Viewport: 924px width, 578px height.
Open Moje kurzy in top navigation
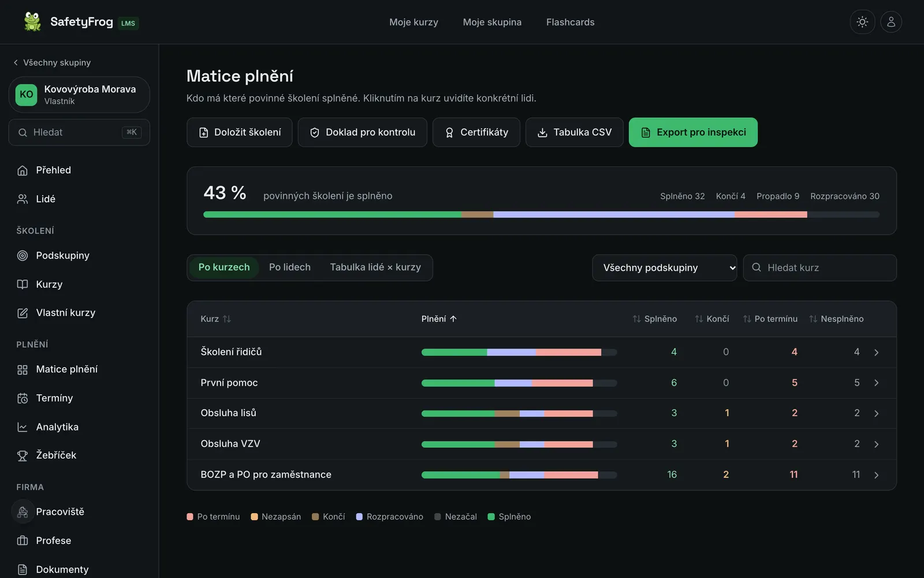pos(413,22)
